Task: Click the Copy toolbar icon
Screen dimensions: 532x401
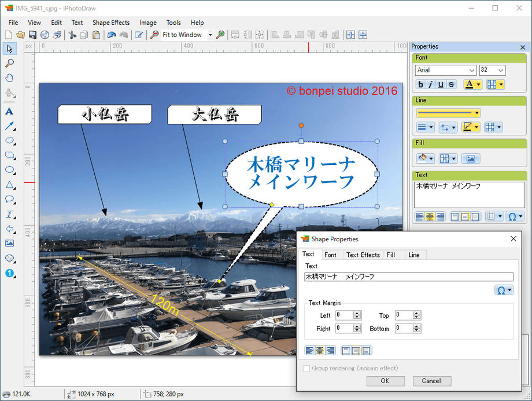Action: [x=84, y=35]
